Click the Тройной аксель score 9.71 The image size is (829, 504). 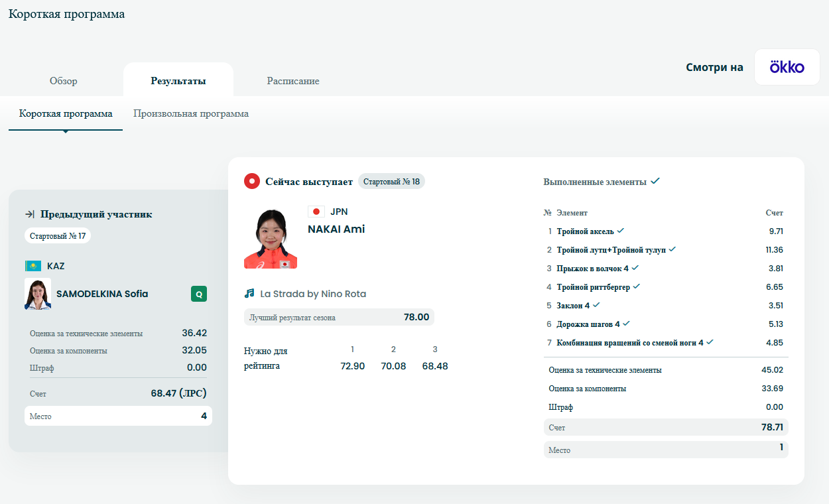(x=776, y=231)
